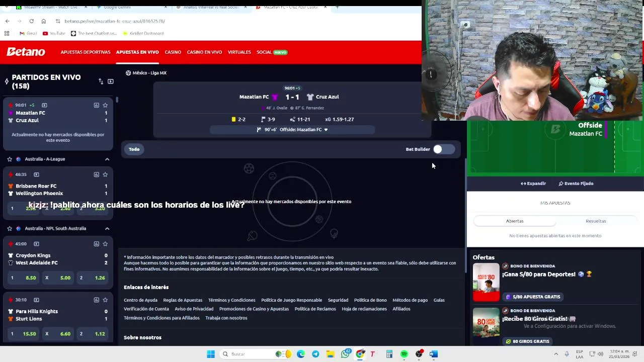Expand the Offside Mazatlan FC event dropdown
The height and width of the screenshot is (362, 644).
[326, 130]
